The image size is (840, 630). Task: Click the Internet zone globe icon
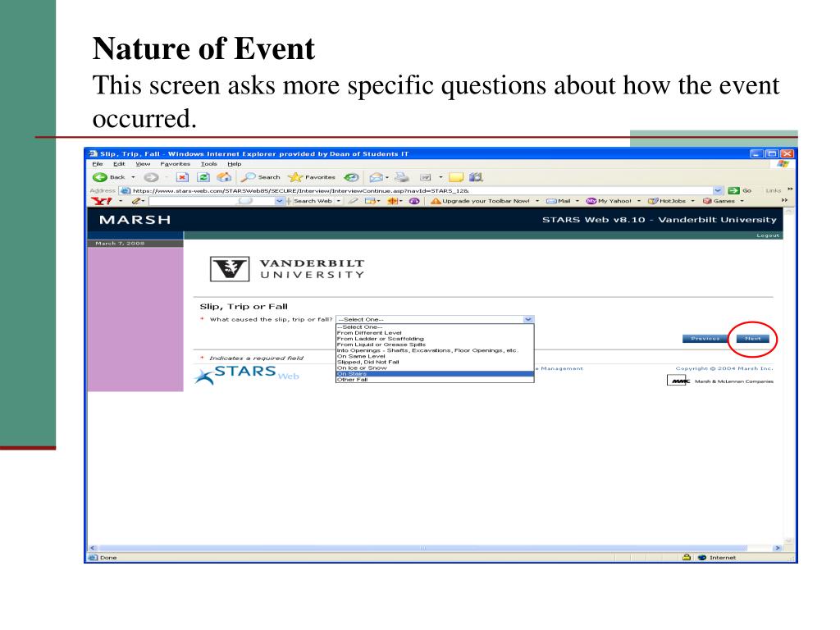pos(702,558)
